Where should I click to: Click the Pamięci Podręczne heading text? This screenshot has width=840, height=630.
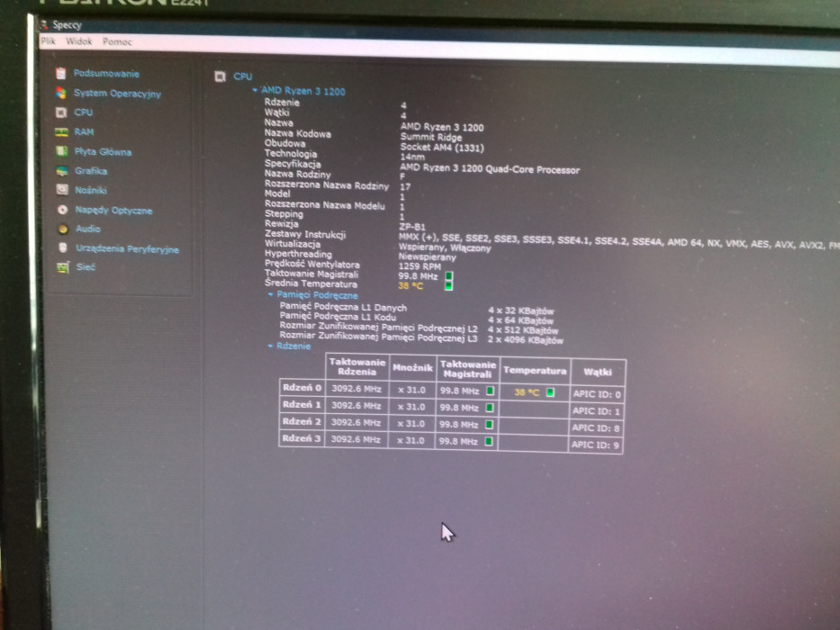pos(317,294)
